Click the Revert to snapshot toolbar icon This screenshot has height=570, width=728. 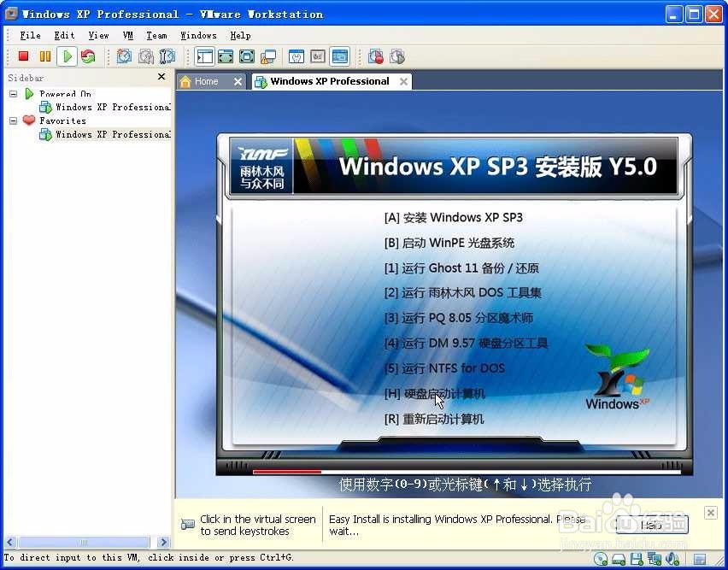(146, 56)
